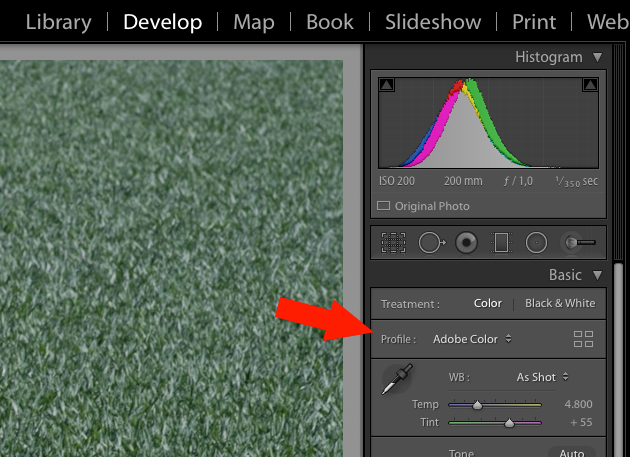The width and height of the screenshot is (630, 457).
Task: Click the right panel scrollbar
Action: click(x=618, y=360)
